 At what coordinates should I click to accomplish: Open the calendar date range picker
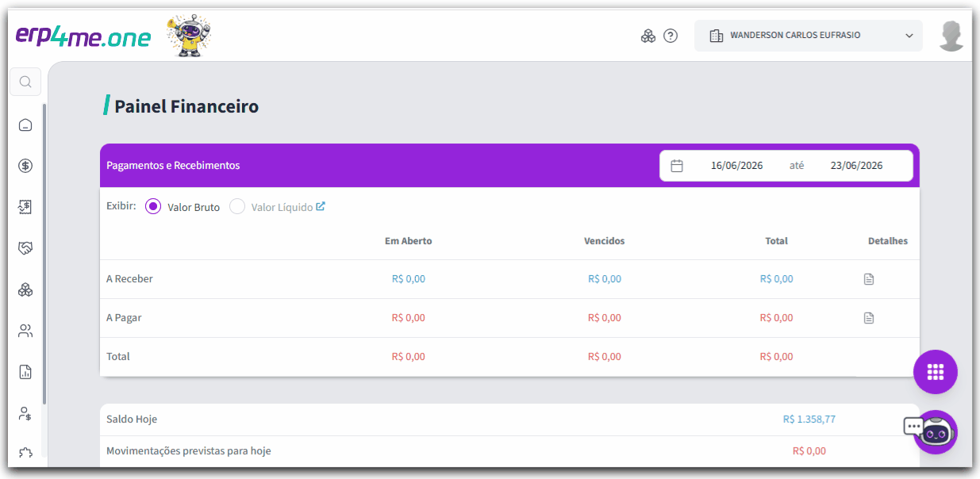point(677,166)
